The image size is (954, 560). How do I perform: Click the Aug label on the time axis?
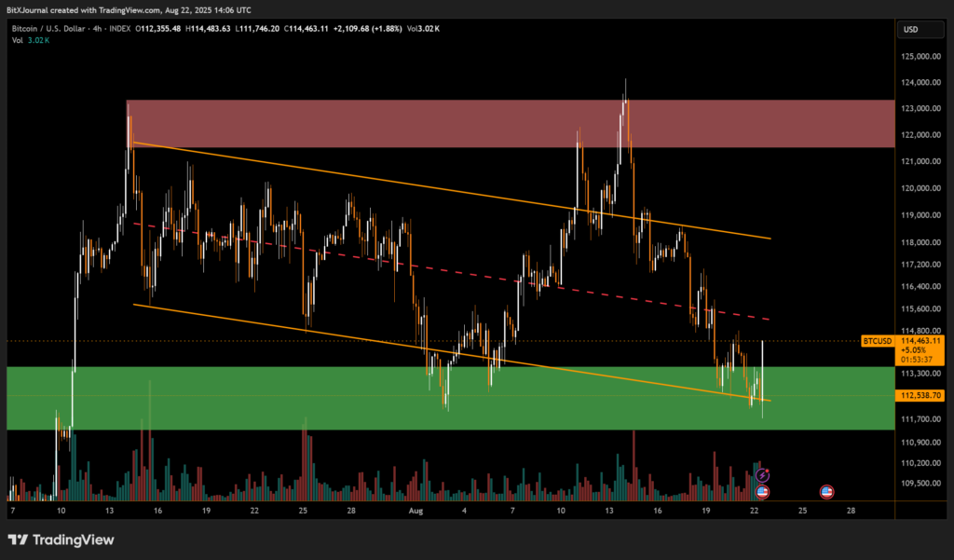pos(417,512)
